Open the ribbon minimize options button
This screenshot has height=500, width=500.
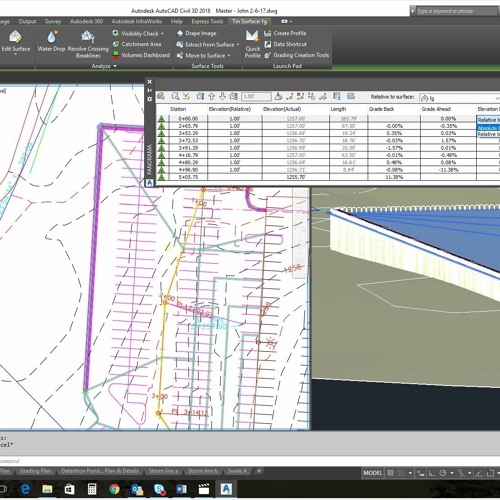[x=286, y=21]
